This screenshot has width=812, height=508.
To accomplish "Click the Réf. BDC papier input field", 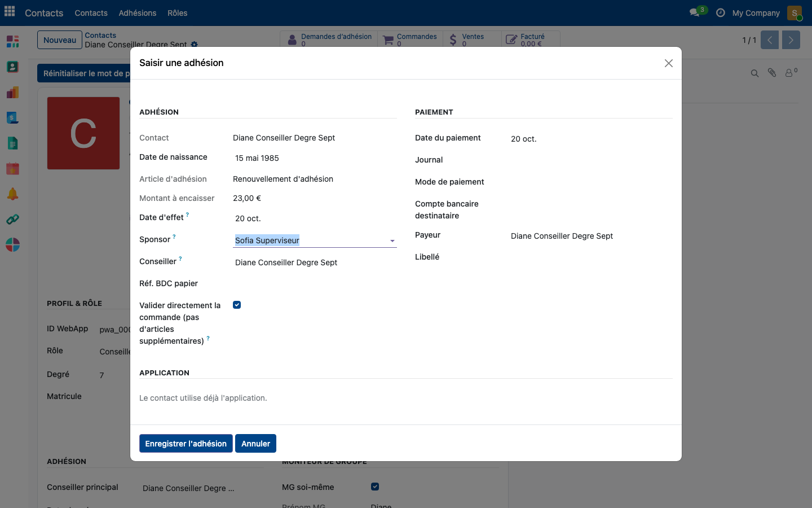I will pyautogui.click(x=315, y=284).
